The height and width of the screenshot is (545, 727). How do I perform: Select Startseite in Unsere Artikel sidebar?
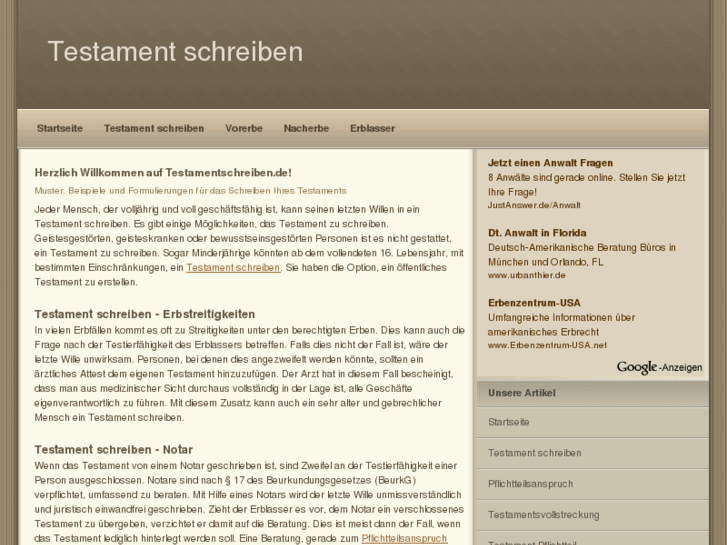pos(593,422)
